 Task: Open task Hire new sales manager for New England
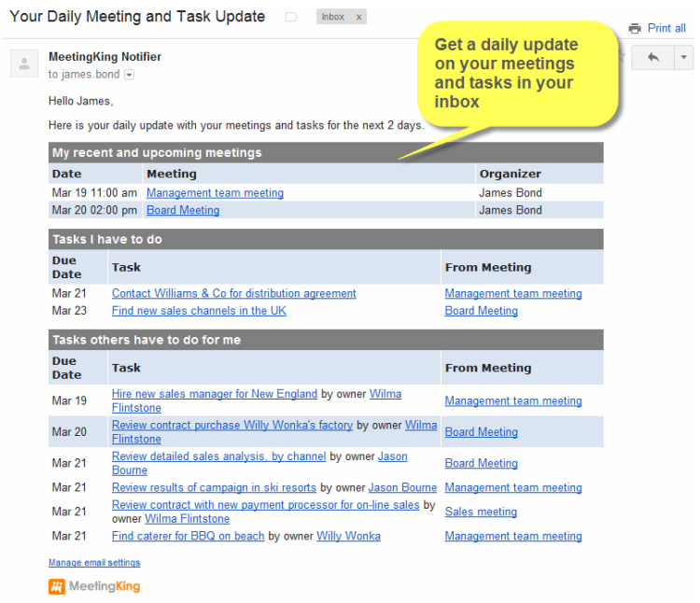215,394
